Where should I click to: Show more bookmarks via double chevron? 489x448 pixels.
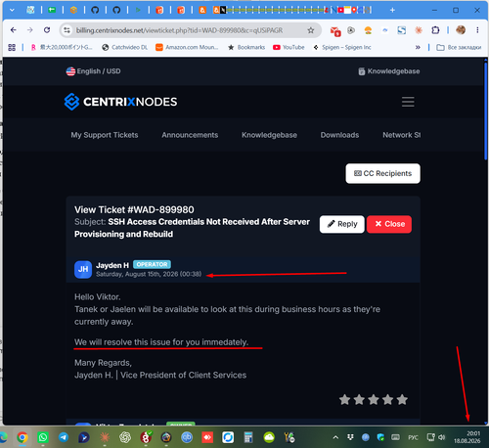click(418, 47)
